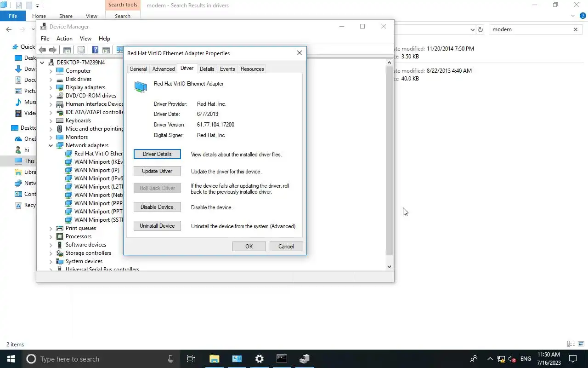Click Cancel in the Properties dialog

coord(286,247)
